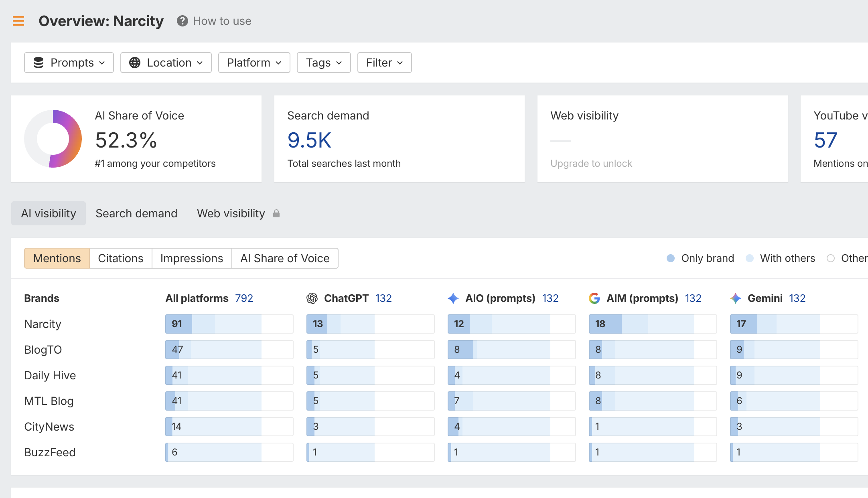Image resolution: width=868 pixels, height=498 pixels.
Task: Toggle the Other legend filter
Action: point(847,258)
